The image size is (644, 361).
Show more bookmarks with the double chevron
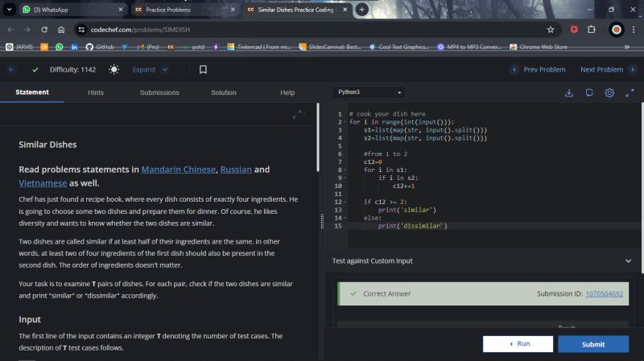[627, 47]
